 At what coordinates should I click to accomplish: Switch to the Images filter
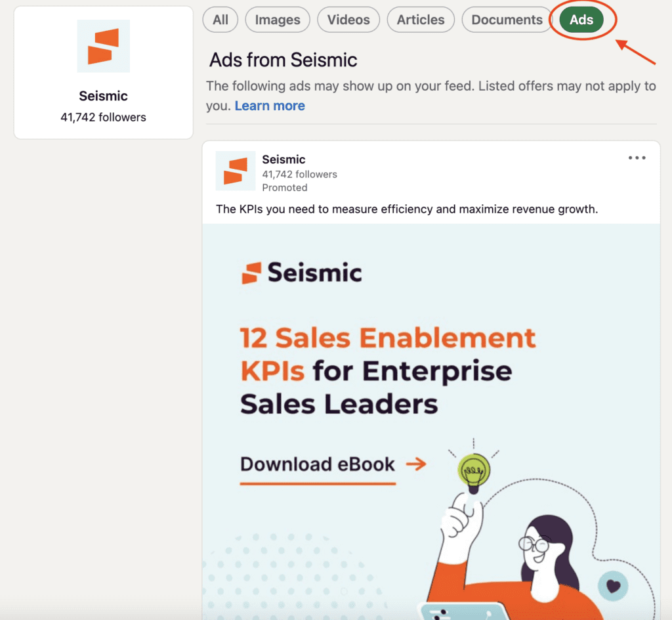click(x=278, y=20)
